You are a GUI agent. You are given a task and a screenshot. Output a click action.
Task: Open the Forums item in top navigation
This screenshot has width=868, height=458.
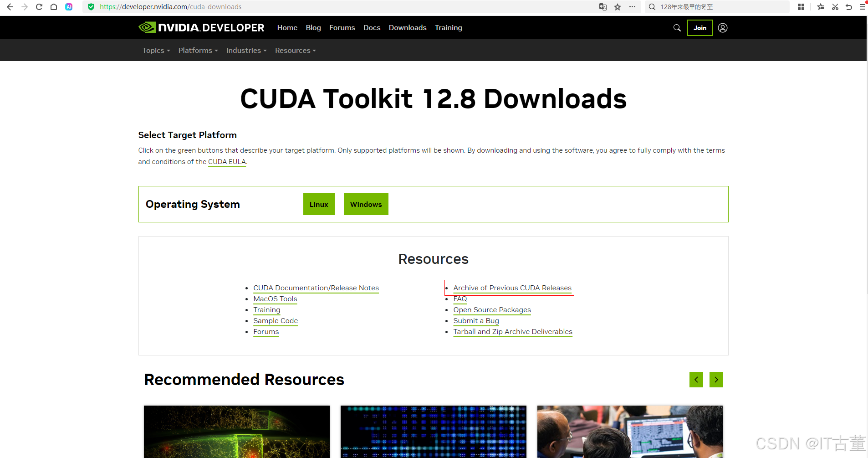[342, 27]
